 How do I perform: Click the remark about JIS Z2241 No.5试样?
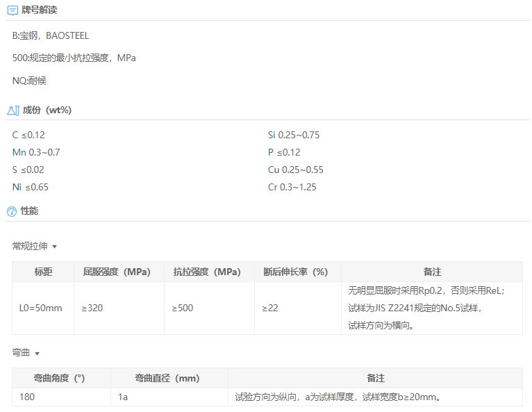point(415,308)
